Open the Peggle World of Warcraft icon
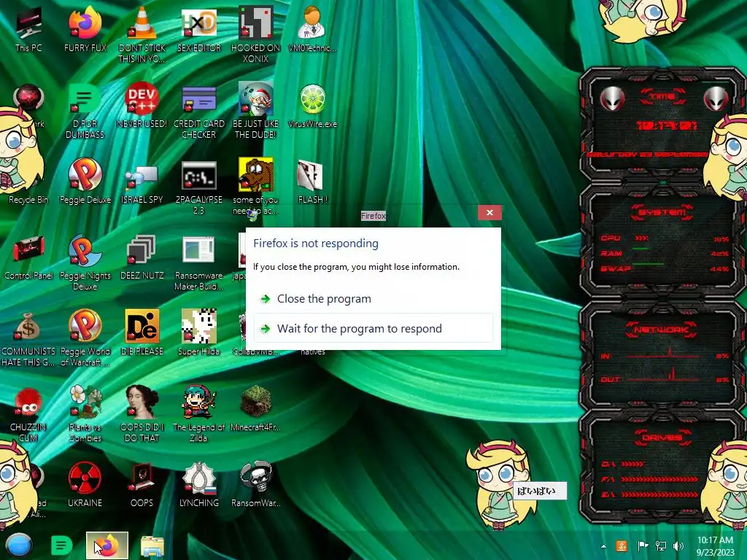The height and width of the screenshot is (560, 747). (x=85, y=338)
